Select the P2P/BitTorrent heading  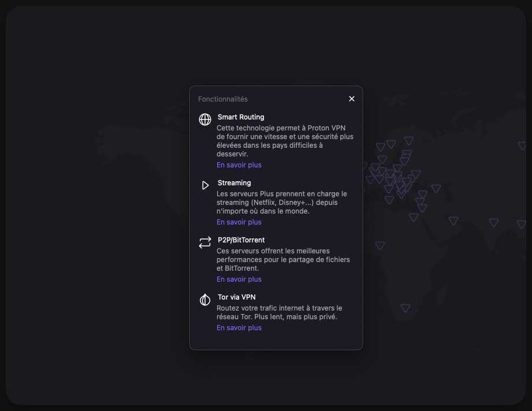241,240
